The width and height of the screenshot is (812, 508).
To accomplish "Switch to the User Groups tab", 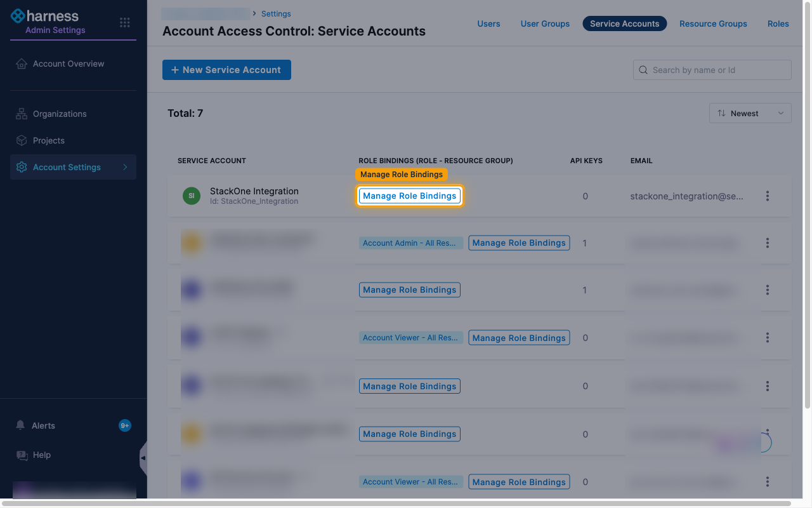I will 545,23.
